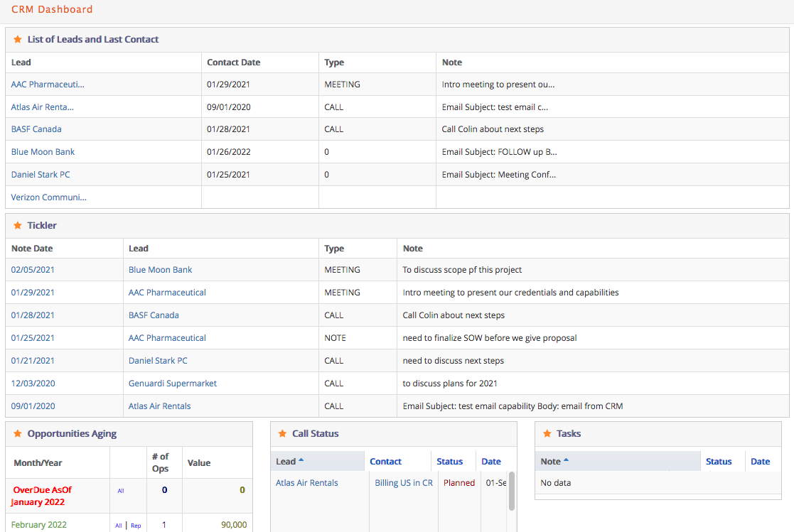
Task: Click All link on February 2022 row
Action: tap(119, 526)
